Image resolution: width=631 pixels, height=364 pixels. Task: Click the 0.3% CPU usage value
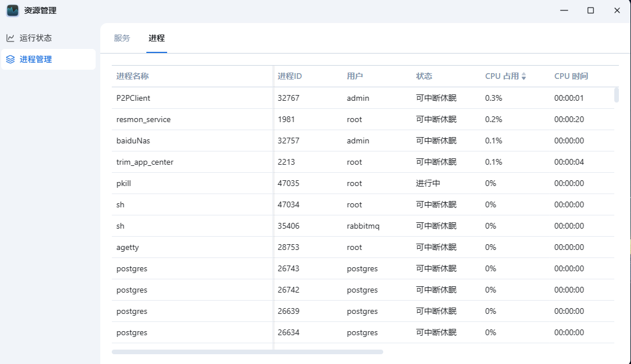click(x=493, y=98)
